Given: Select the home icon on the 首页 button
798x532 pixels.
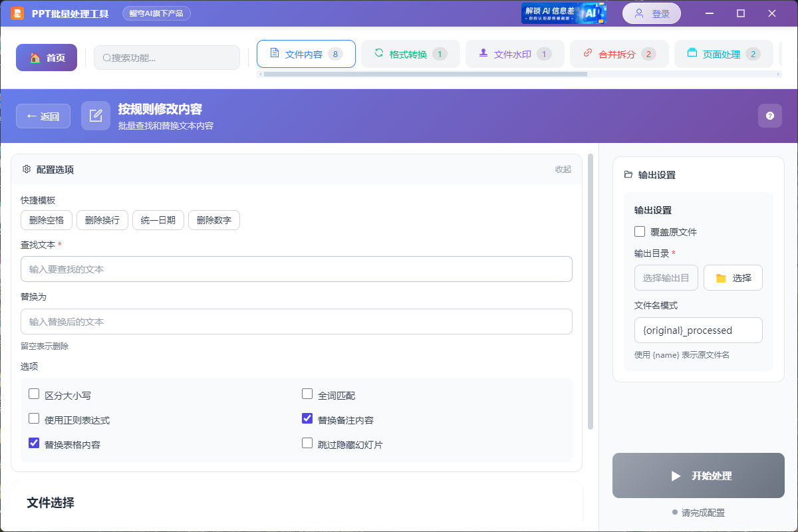Looking at the screenshot, I should 35,58.
